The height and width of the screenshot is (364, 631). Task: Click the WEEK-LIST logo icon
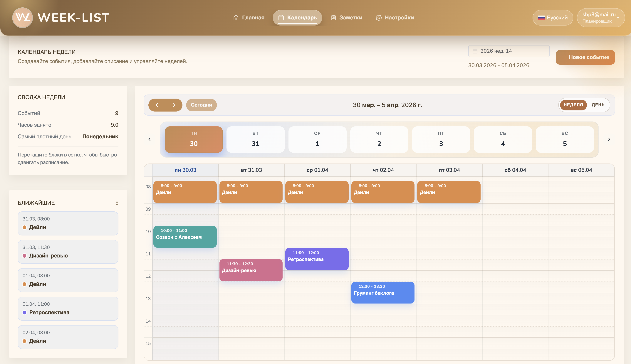(22, 18)
